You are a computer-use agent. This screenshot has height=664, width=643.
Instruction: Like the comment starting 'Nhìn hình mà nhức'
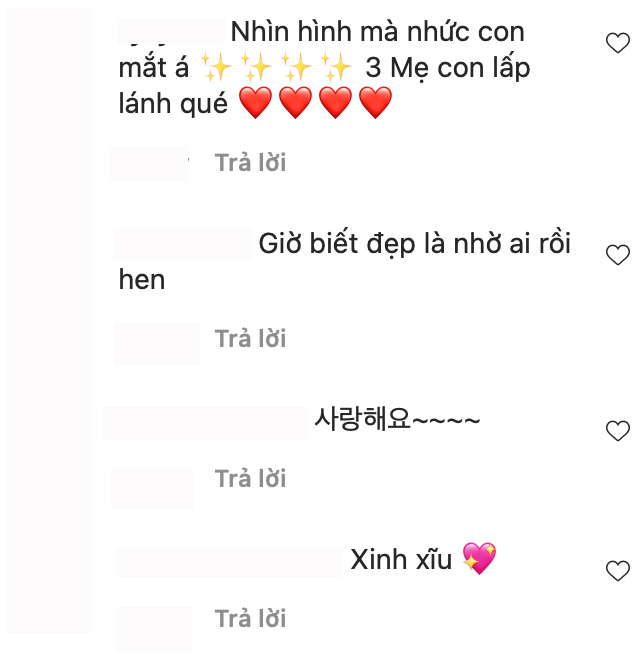[618, 43]
